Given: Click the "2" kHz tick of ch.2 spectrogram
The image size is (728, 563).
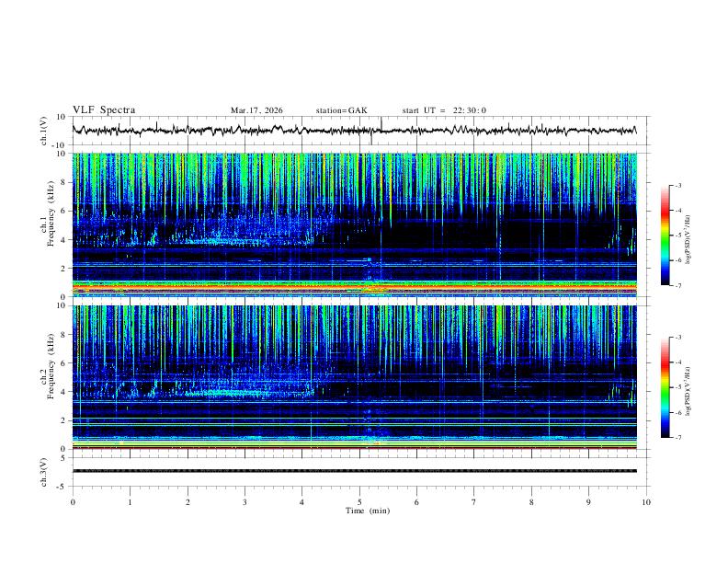Looking at the screenshot, I should coord(63,420).
